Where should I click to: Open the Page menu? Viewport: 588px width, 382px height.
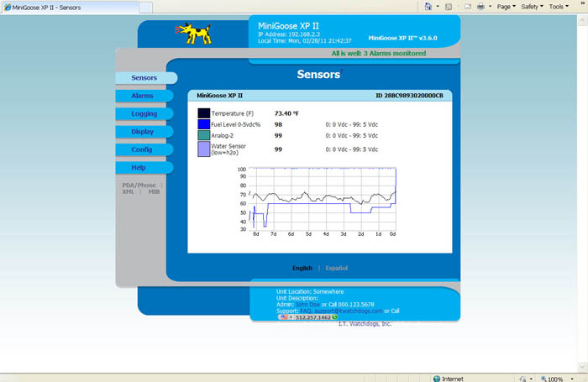[x=507, y=7]
